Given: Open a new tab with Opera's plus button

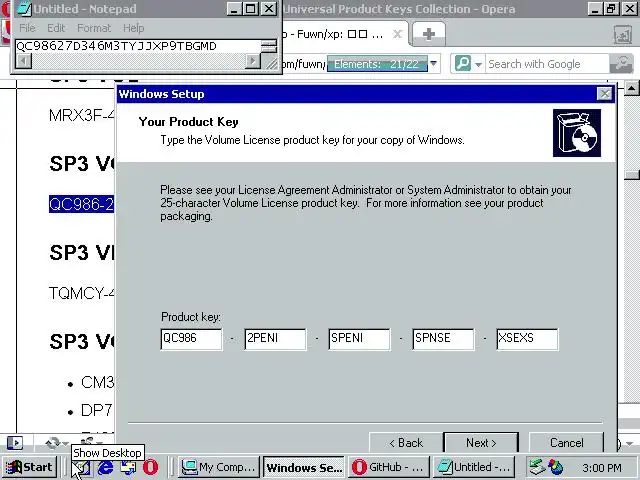Looking at the screenshot, I should [x=429, y=34].
